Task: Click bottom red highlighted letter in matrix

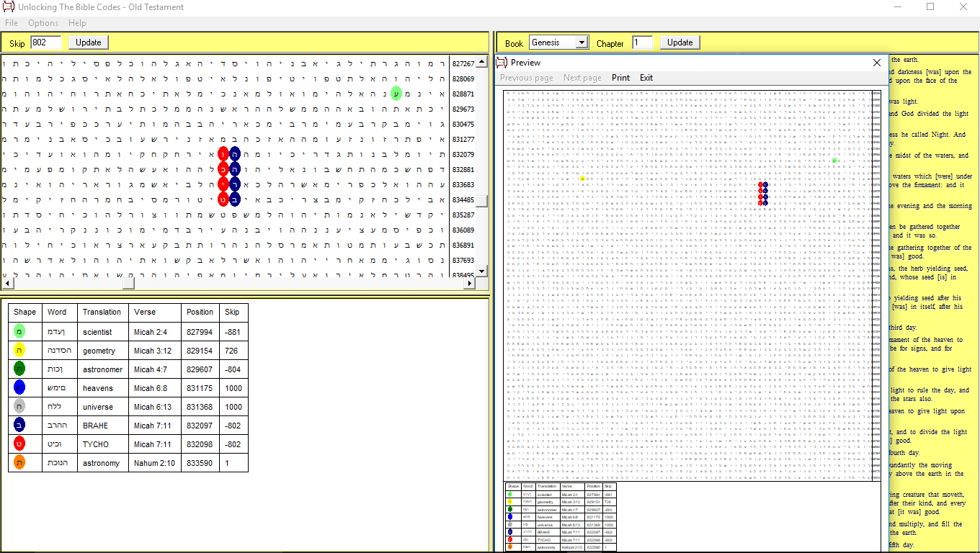Action: 223,199
